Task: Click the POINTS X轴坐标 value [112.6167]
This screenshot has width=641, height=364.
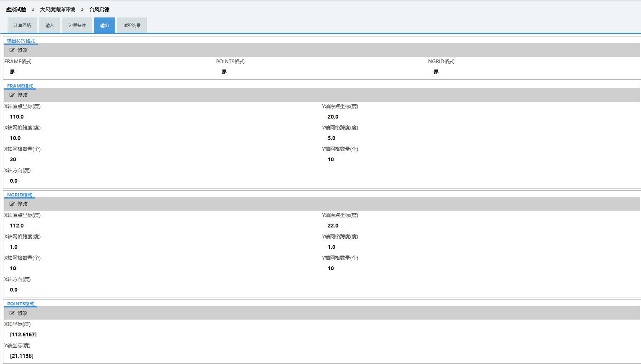Action: click(x=23, y=335)
